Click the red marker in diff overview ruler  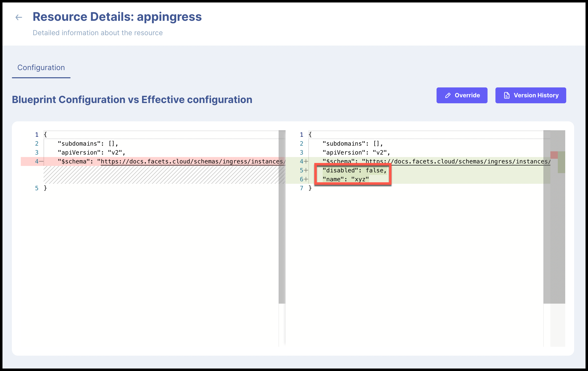(554, 155)
